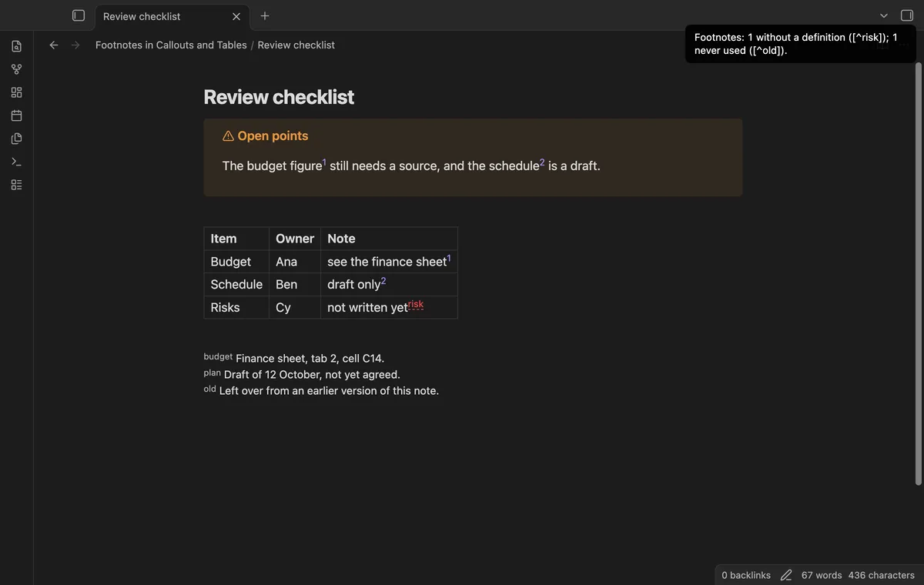
Task: Open graph view from the ribbon
Action: point(16,69)
